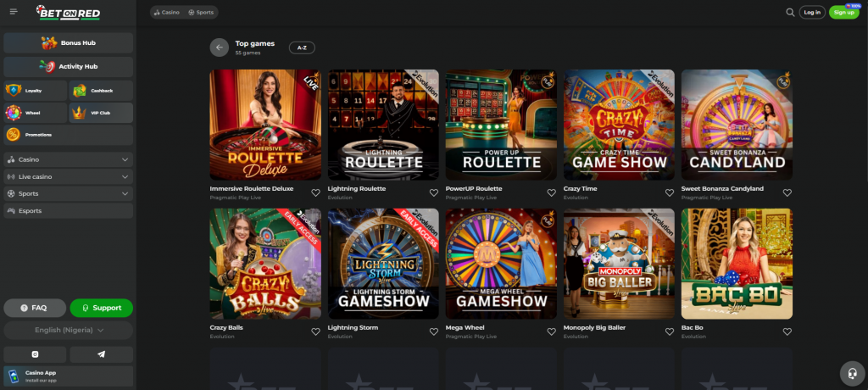868x390 pixels.
Task: Favorite Bac Bo with heart icon
Action: (x=787, y=331)
